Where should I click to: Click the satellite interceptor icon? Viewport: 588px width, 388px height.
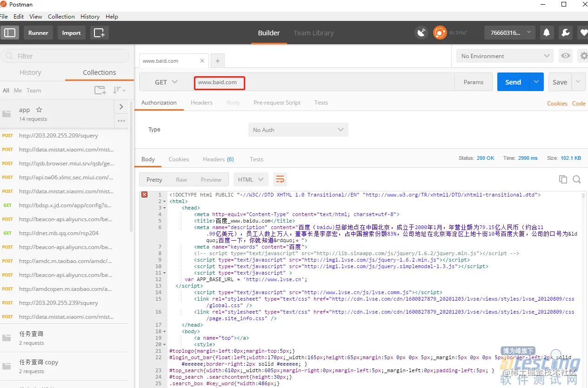point(421,33)
